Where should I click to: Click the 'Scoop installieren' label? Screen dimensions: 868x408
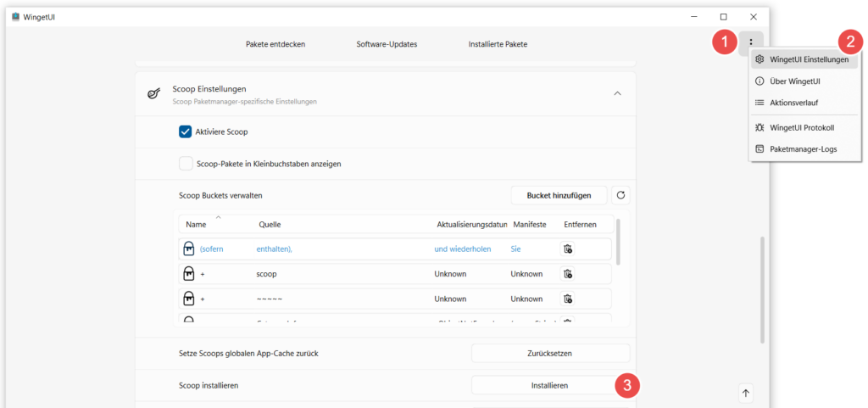[209, 385]
